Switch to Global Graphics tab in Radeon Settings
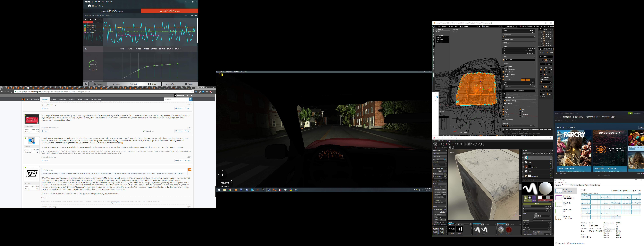The width and height of the screenshot is (644, 246). (112, 11)
